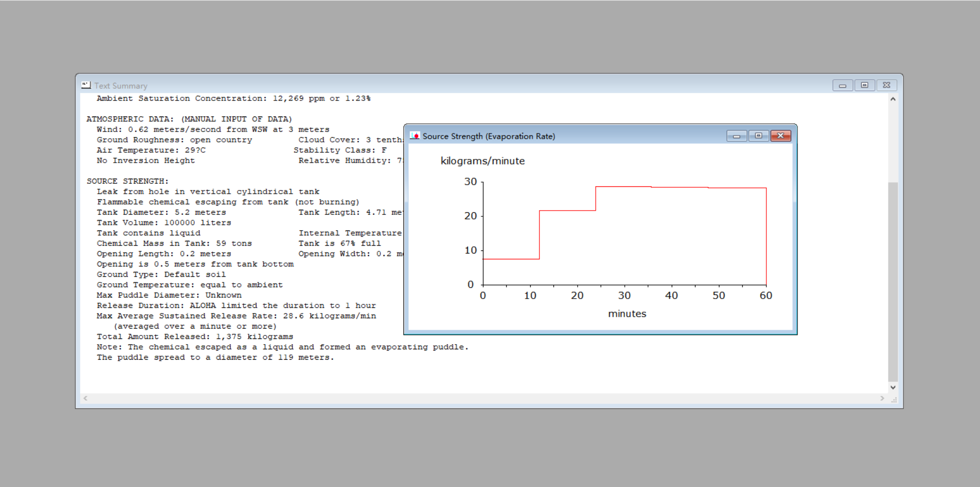
Task: Click the "Chemical Mass in Tank: 59 tons" text
Action: [174, 243]
